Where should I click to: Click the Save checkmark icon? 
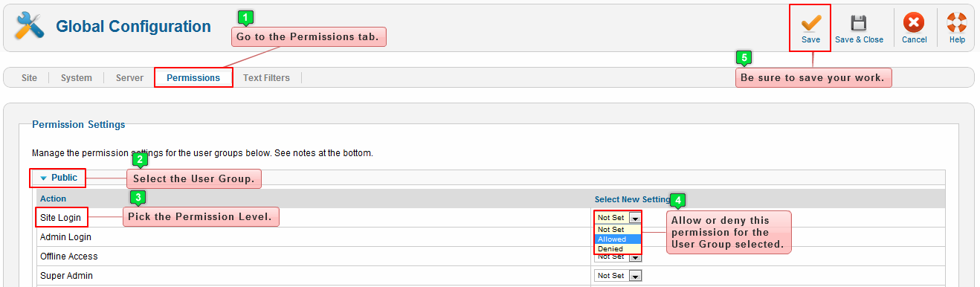pos(810,22)
